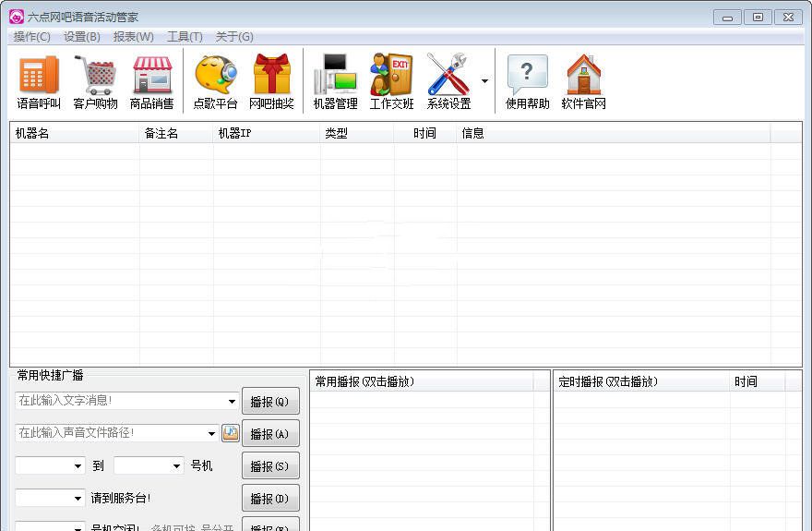
Task: Open 机器管理 machine management
Action: 335,81
